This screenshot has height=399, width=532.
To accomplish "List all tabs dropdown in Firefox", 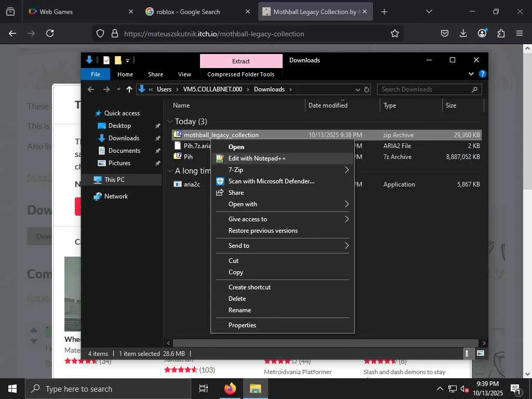I will 429,11.
